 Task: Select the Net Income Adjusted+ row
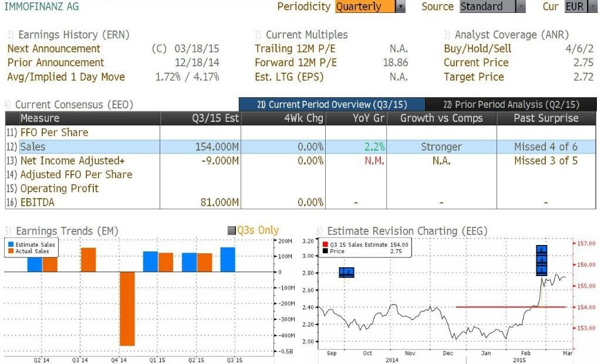click(300, 161)
